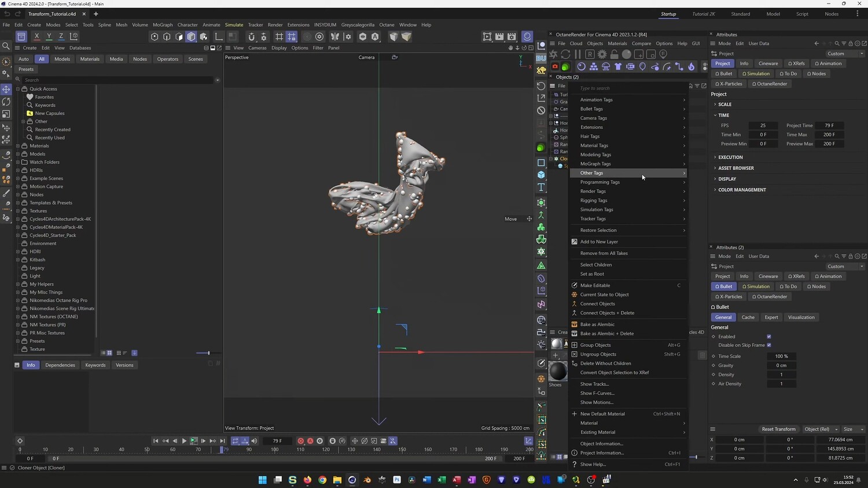Toggle the Bullet Enabled checkbox

click(768, 337)
